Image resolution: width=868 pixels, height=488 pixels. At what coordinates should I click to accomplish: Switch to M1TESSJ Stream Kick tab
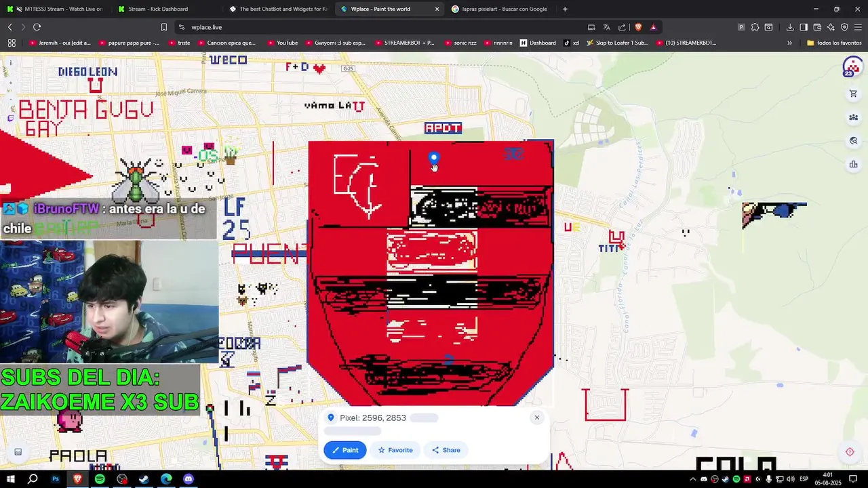click(56, 9)
